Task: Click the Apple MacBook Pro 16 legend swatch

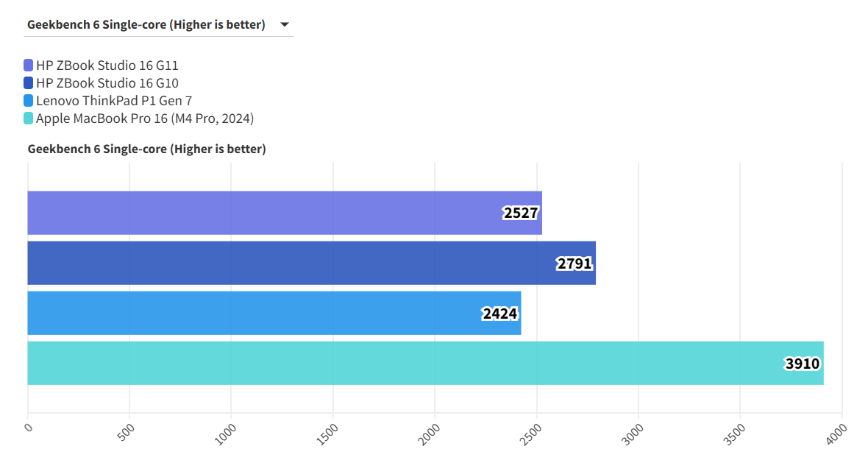Action: (x=29, y=118)
